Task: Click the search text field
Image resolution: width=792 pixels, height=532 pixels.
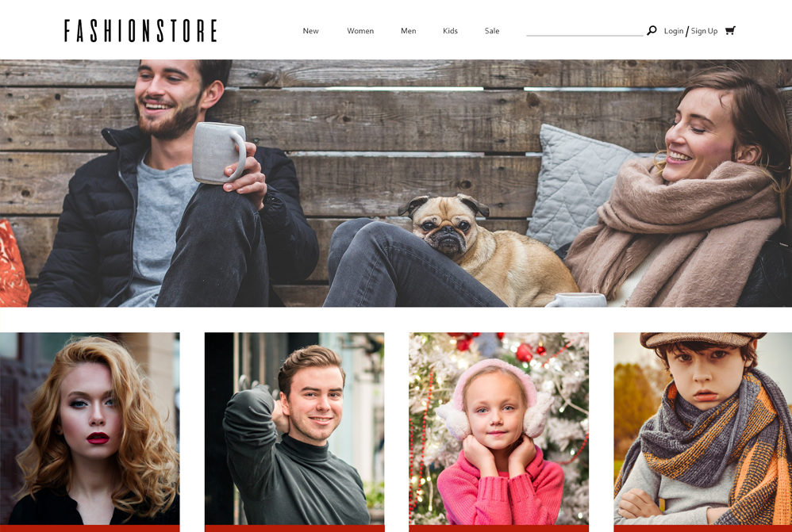Action: 584,30
